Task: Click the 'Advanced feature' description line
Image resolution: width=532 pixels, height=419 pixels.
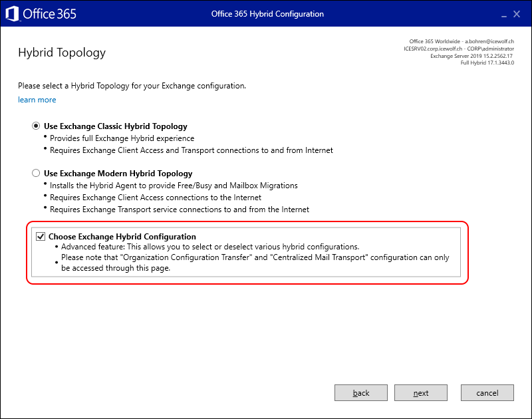Action: click(x=210, y=247)
